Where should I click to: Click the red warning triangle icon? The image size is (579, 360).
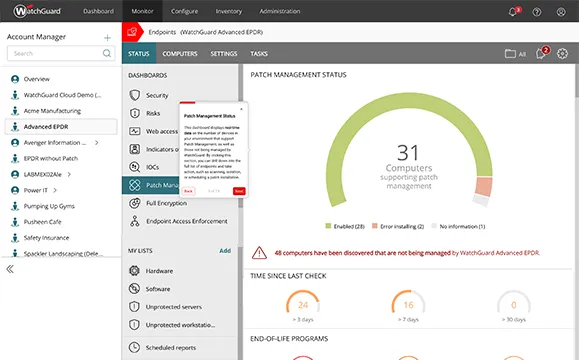259,253
